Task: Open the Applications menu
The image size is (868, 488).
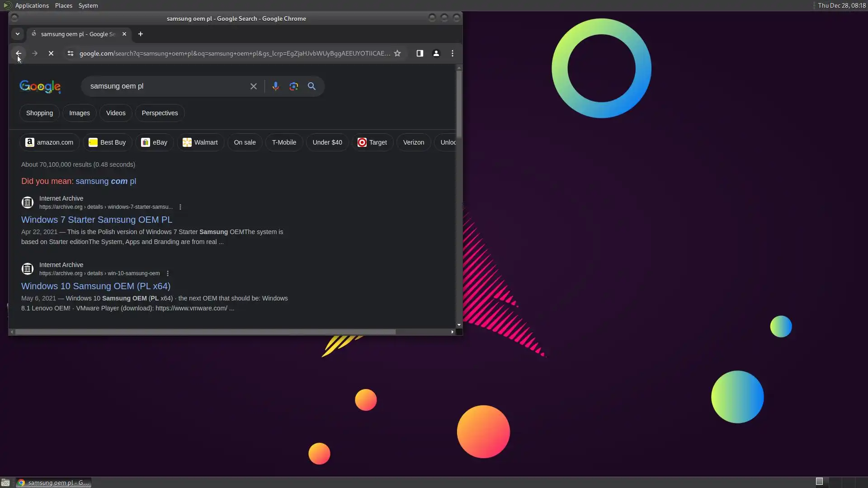Action: (x=32, y=5)
